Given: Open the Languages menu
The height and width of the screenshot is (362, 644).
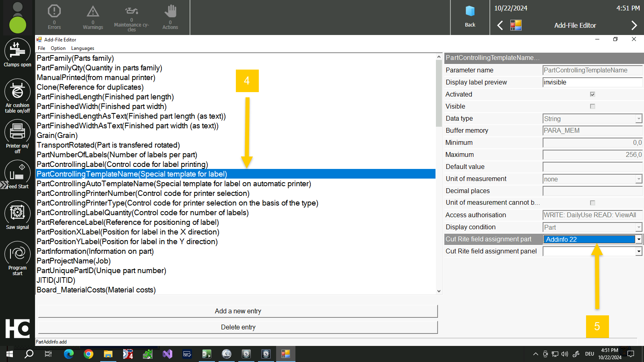Looking at the screenshot, I should [x=83, y=48].
